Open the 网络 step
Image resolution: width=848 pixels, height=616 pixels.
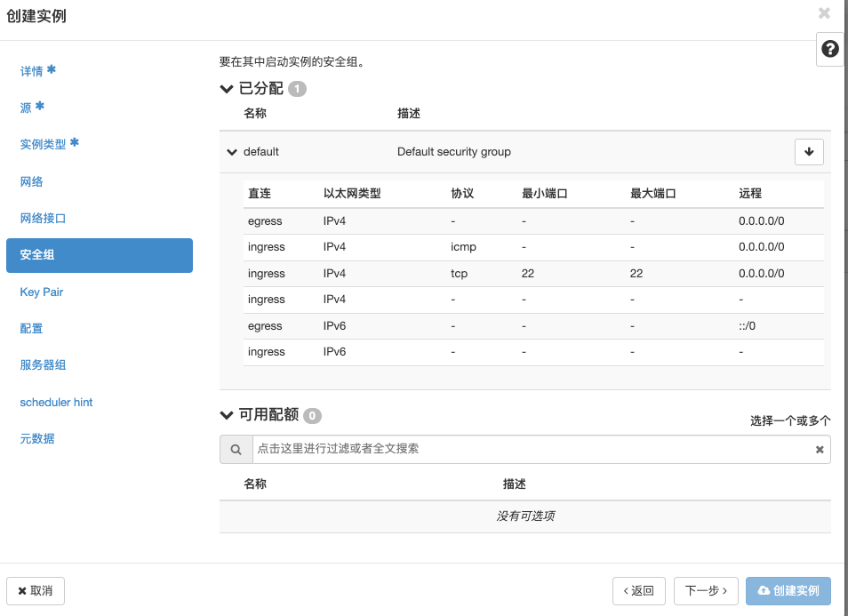tap(31, 181)
